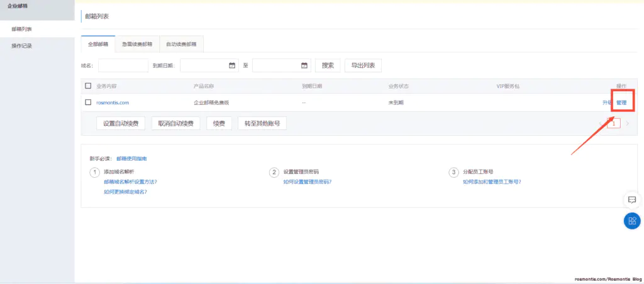Click 管理 link for rosmontis.com
Viewport: 644px width, 284px height.
(621, 102)
